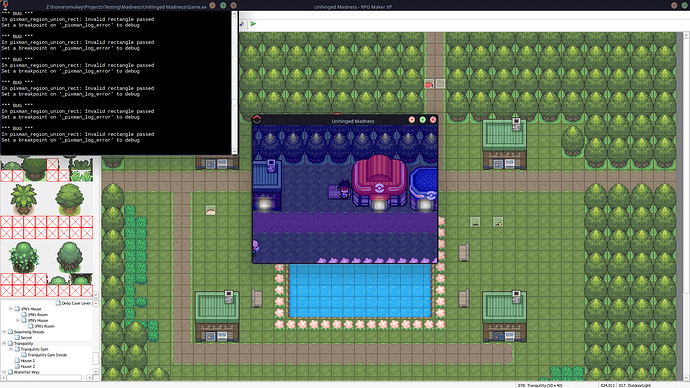Minimize the RPG Maker XP editor window
Viewport: 690px width, 388px height.
pyautogui.click(x=674, y=5)
